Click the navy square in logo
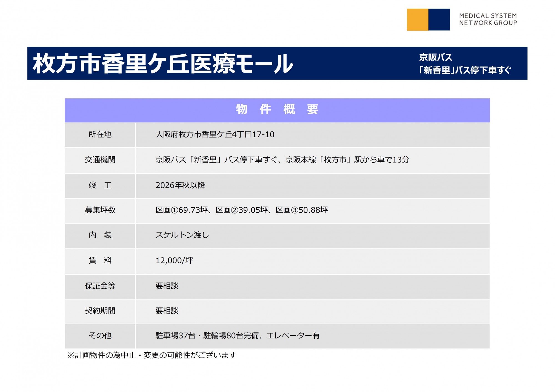The width and height of the screenshot is (555, 392). tap(439, 20)
